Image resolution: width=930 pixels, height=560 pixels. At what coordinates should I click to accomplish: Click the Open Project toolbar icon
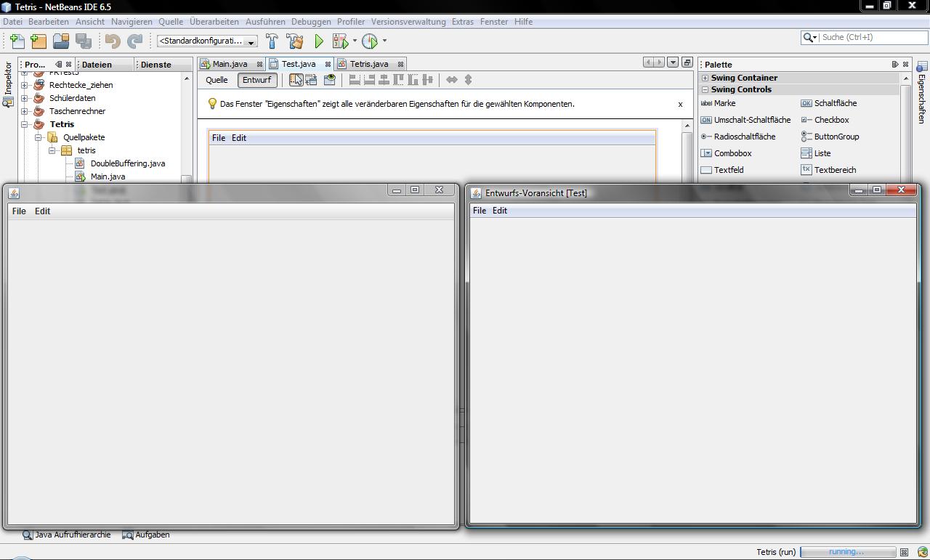click(x=61, y=41)
